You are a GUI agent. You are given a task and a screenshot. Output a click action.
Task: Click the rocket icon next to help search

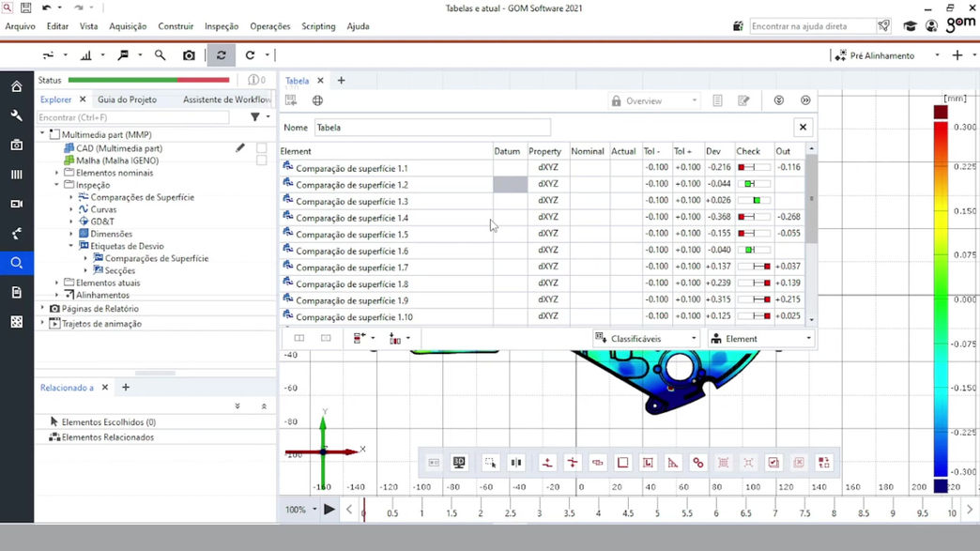pyautogui.click(x=883, y=25)
